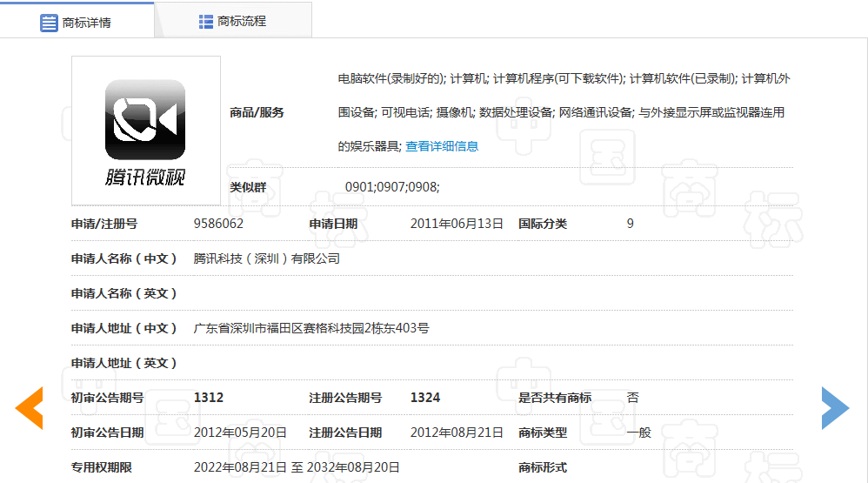The height and width of the screenshot is (483, 868).
Task: Click similar group value 0901;0907;0908;
Action: coord(392,187)
